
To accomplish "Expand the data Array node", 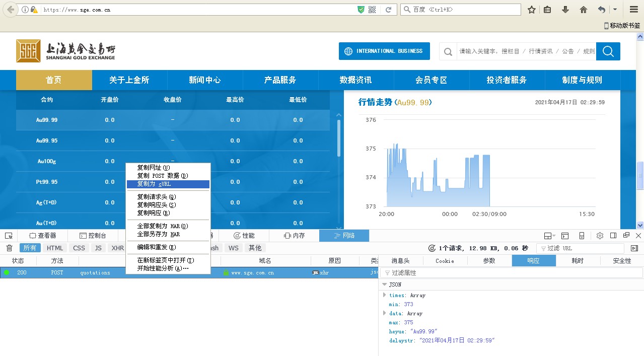I will (x=385, y=313).
